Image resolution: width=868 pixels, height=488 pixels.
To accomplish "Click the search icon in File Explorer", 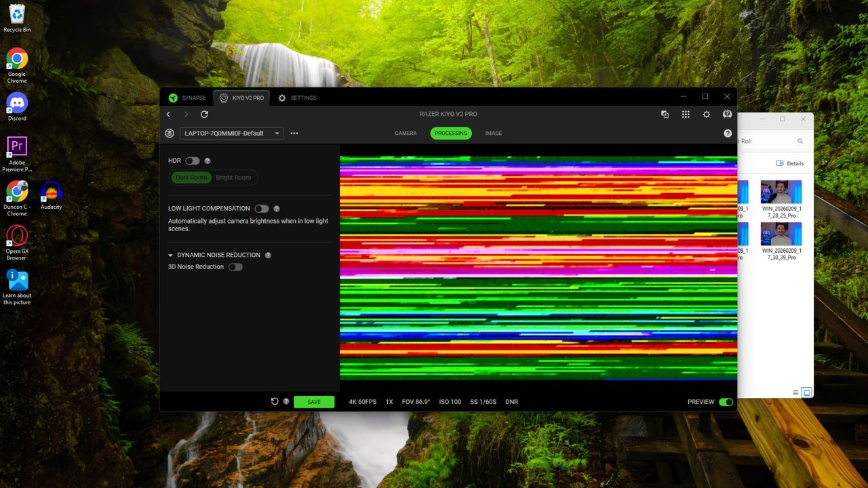I will click(x=800, y=141).
